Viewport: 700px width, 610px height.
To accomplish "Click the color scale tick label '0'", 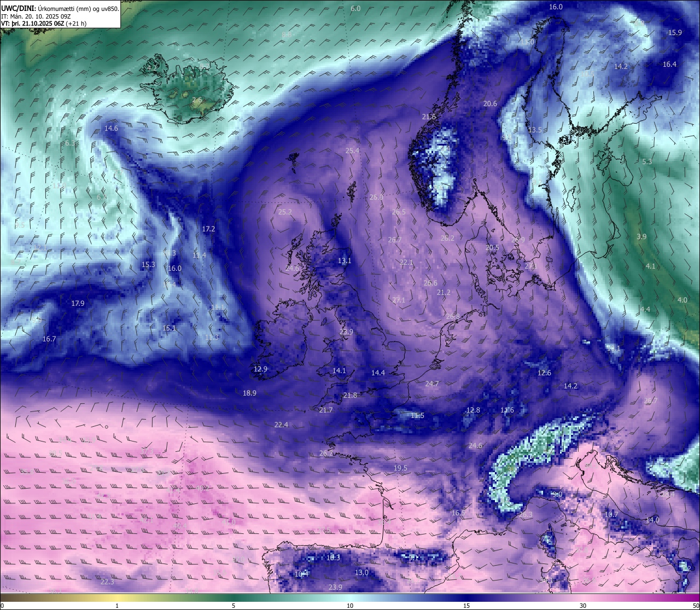I will (x=2, y=606).
